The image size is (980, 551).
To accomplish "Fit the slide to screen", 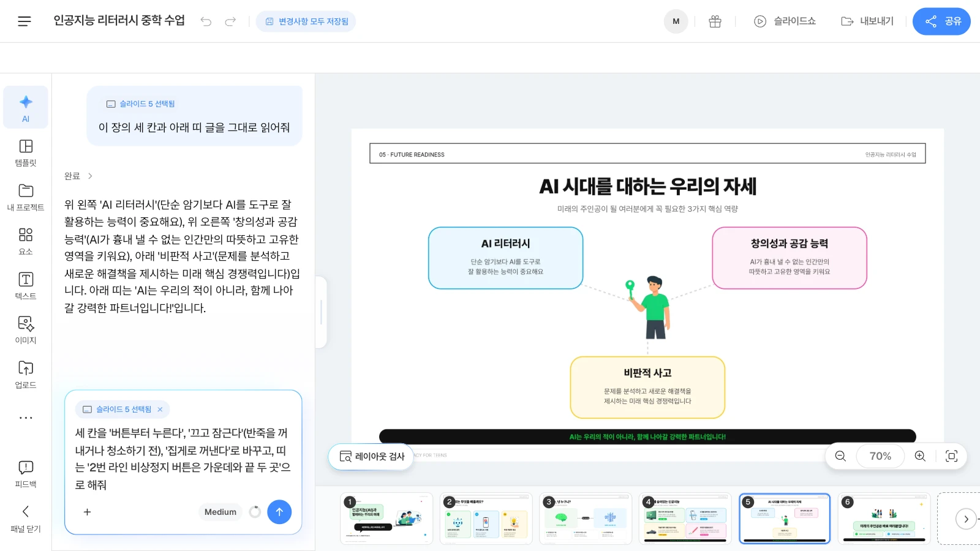I will point(951,456).
